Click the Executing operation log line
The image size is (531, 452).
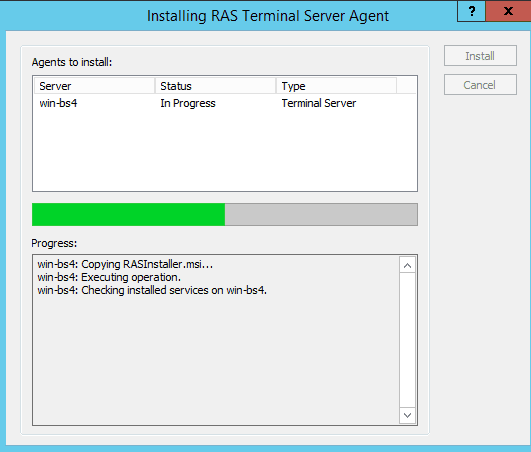(x=109, y=277)
